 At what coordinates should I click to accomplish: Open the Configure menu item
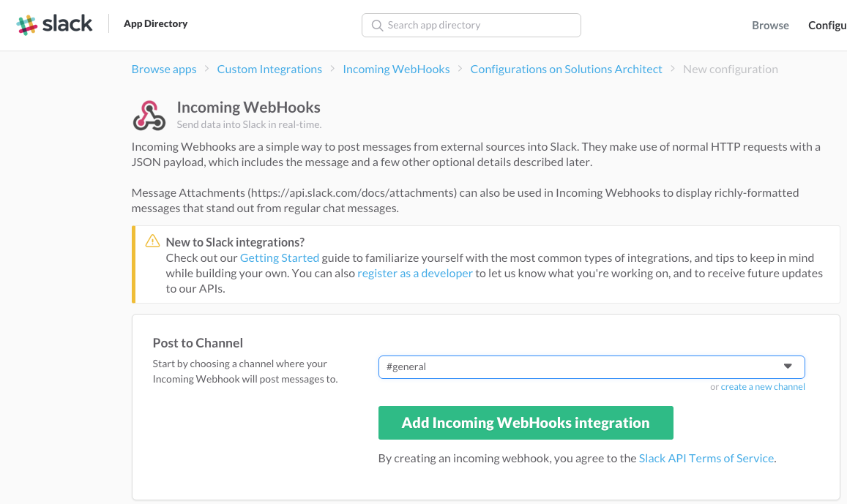(x=827, y=26)
